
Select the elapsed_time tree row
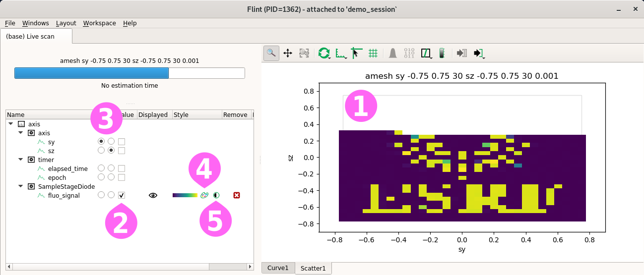[x=129, y=168]
